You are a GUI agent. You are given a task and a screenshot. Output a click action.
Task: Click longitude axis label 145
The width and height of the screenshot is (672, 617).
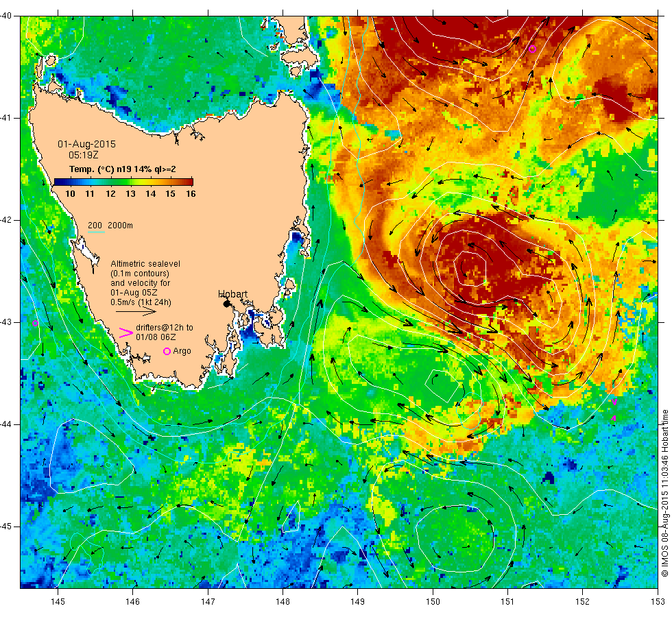[58, 602]
